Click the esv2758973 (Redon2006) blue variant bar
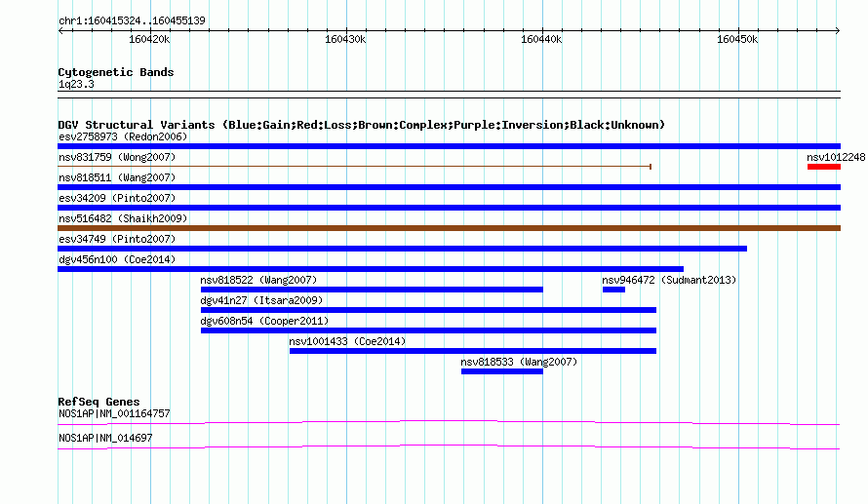The width and height of the screenshot is (868, 504). point(449,146)
